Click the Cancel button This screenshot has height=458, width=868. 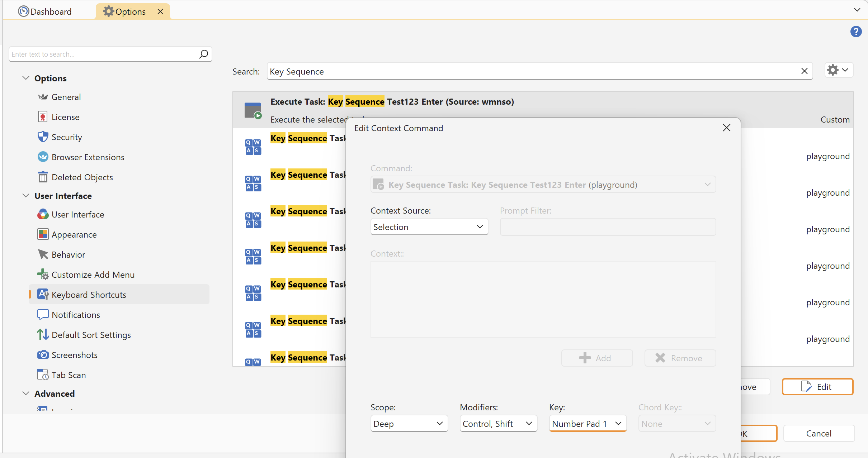[819, 434]
